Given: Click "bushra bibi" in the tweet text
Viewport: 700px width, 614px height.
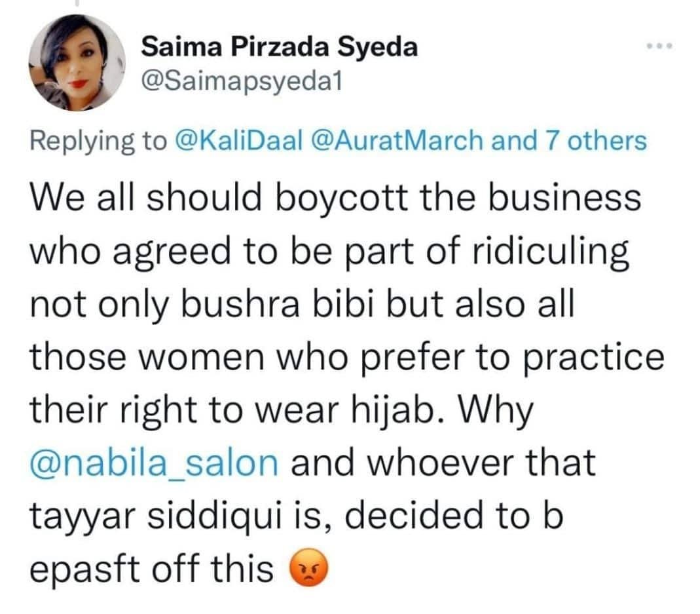Looking at the screenshot, I should click(284, 304).
